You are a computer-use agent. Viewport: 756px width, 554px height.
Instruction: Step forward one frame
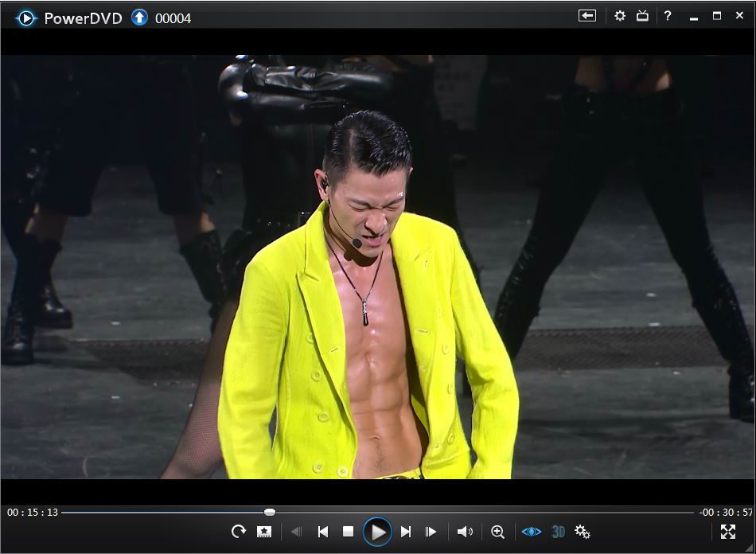click(x=431, y=532)
